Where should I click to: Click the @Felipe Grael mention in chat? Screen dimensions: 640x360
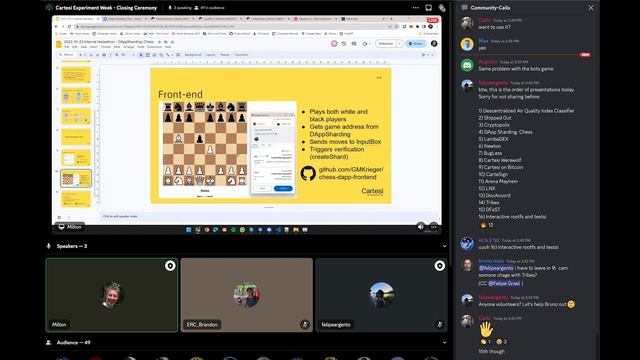(x=504, y=283)
